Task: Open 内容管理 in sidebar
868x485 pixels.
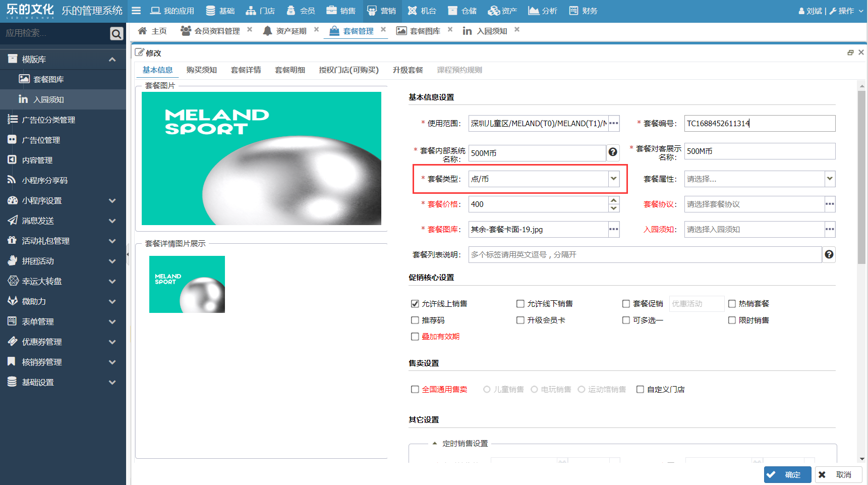Action: coord(63,160)
